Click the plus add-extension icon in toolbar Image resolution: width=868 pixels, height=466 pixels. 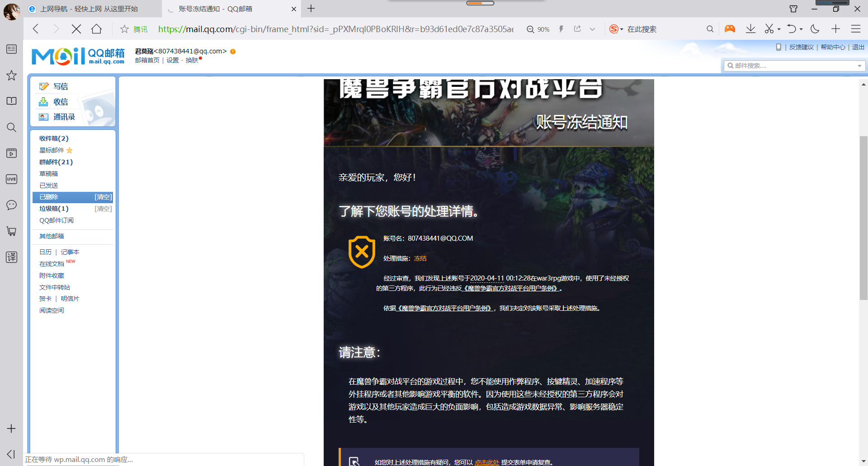coord(835,29)
